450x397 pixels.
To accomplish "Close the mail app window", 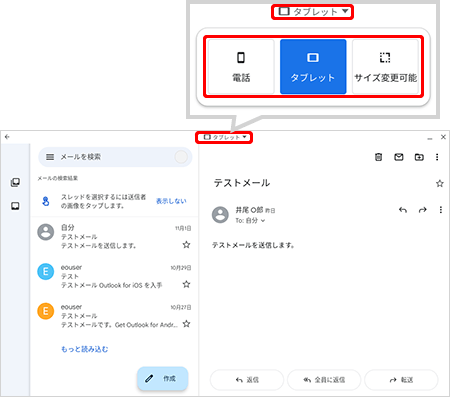I will (x=443, y=137).
